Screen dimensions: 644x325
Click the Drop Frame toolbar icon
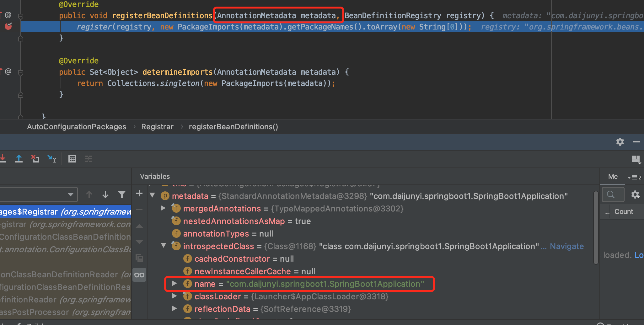click(x=35, y=159)
